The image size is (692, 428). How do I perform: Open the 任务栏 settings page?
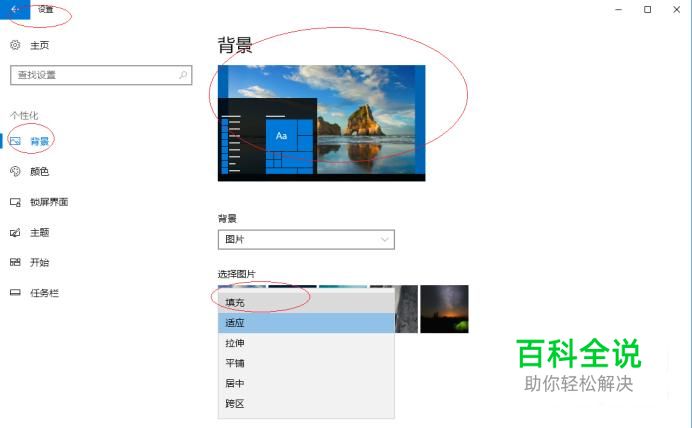[x=44, y=293]
